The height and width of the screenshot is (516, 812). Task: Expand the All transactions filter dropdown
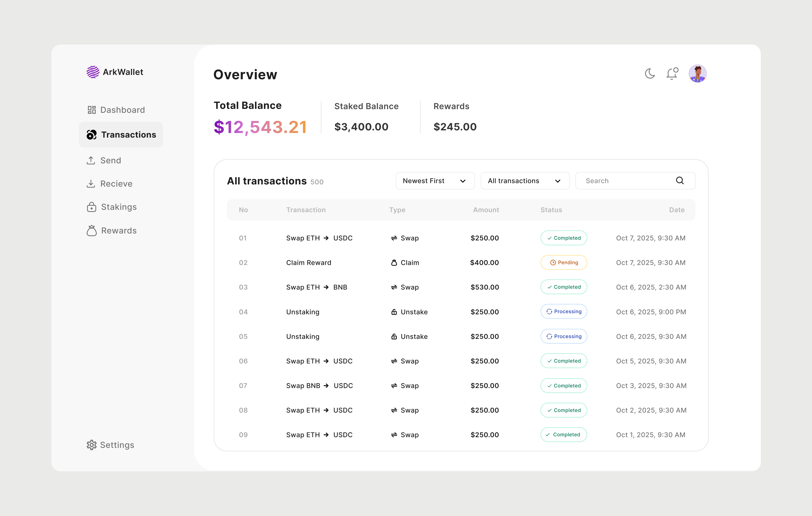coord(525,181)
